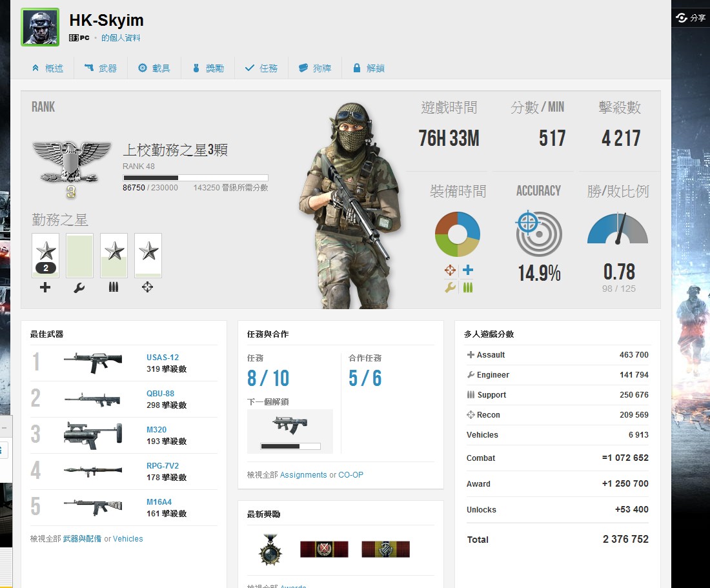Select the Recon service star card
The height and width of the screenshot is (588, 710).
(x=148, y=256)
